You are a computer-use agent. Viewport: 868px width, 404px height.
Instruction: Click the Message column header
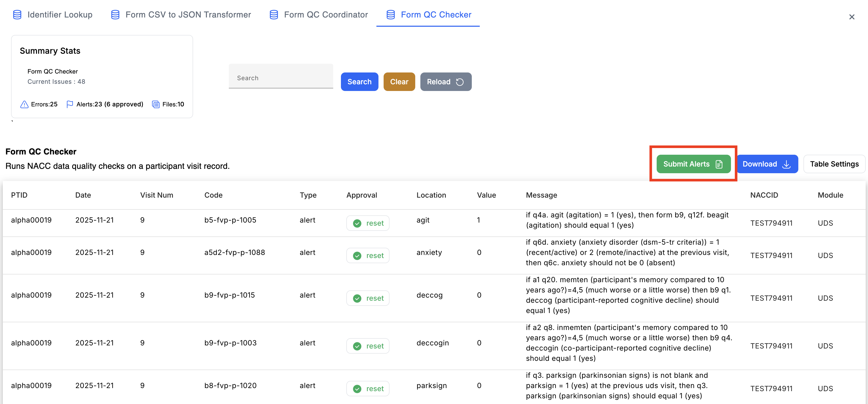(541, 195)
